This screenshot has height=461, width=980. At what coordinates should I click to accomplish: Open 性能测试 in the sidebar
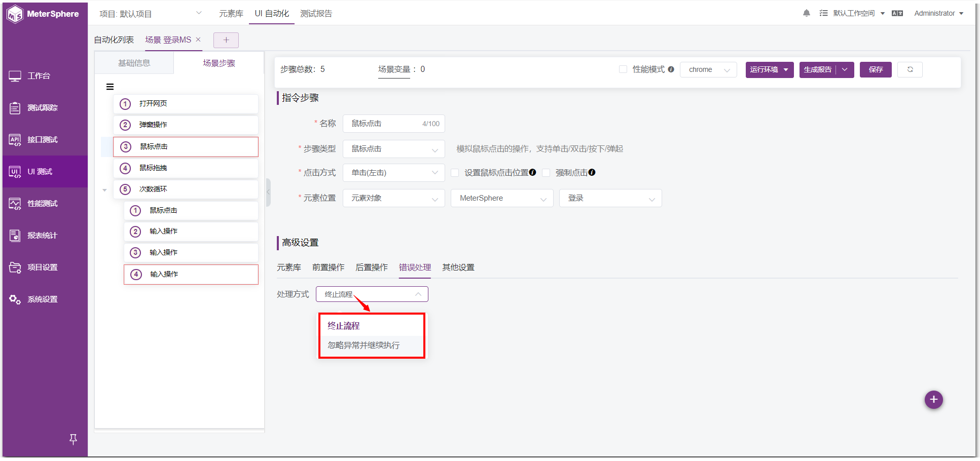click(x=45, y=204)
